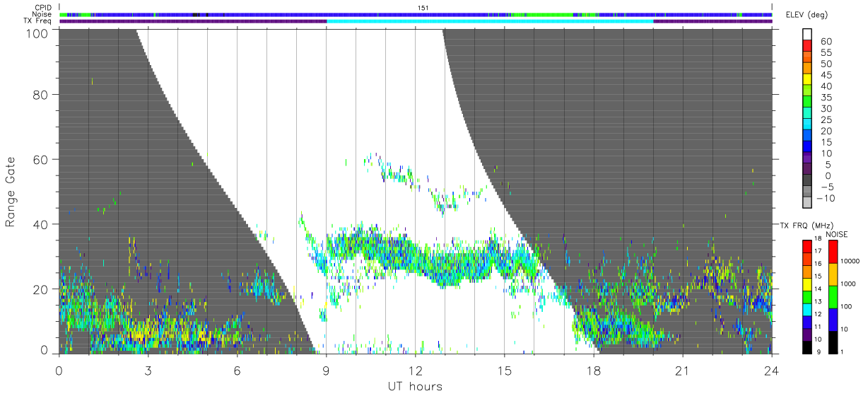Click the 12 tick on the UT hours axis

(415, 370)
